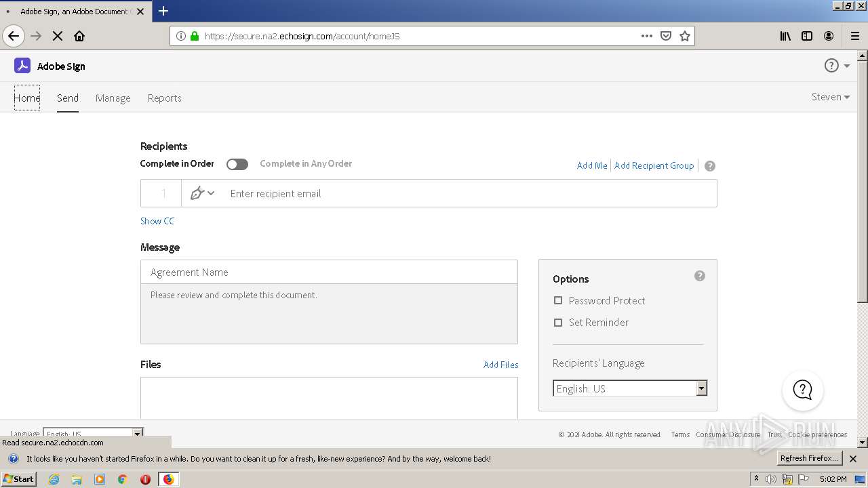Click the green secure padlock icon

[x=195, y=36]
